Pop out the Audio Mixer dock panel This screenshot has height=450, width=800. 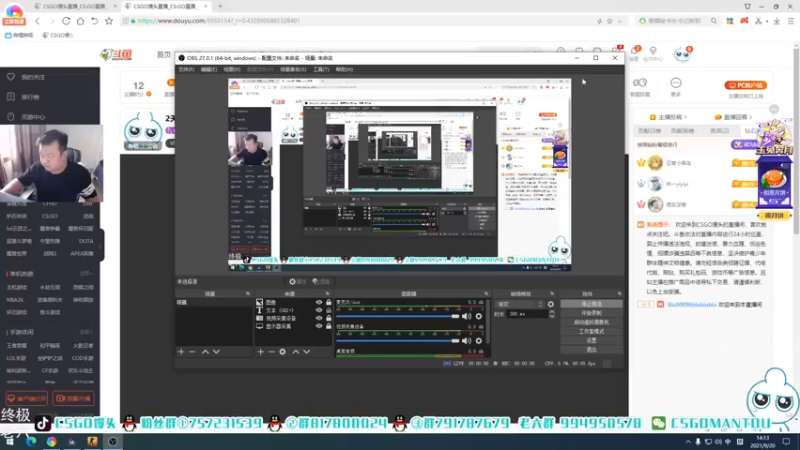pos(486,294)
